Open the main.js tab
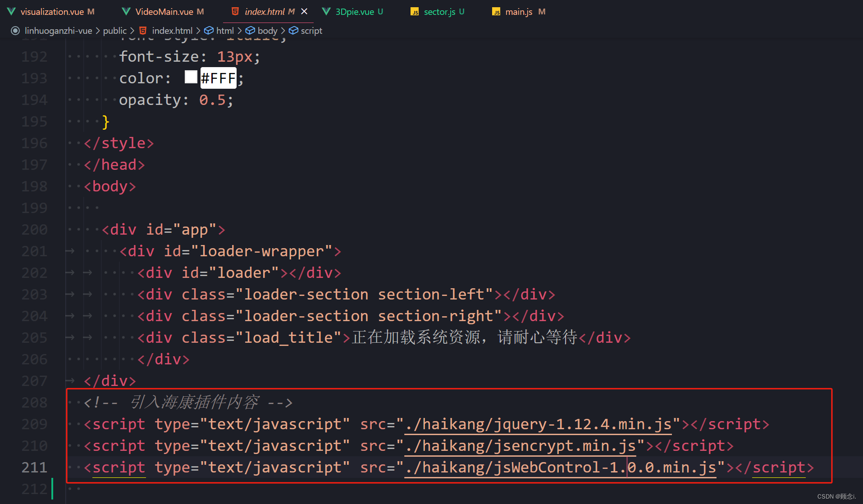Image resolution: width=863 pixels, height=504 pixels. tap(519, 12)
